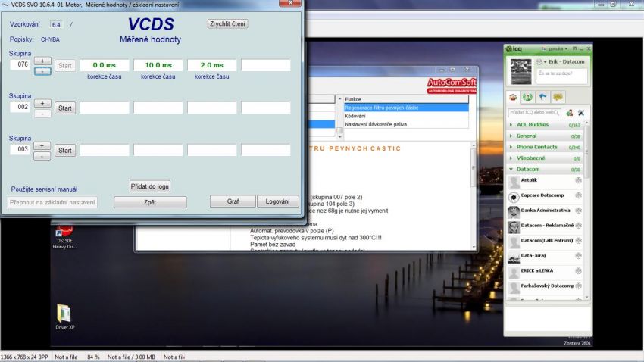Select Kódování in the Funkce list
The height and width of the screenshot is (362, 644).
pos(406,116)
